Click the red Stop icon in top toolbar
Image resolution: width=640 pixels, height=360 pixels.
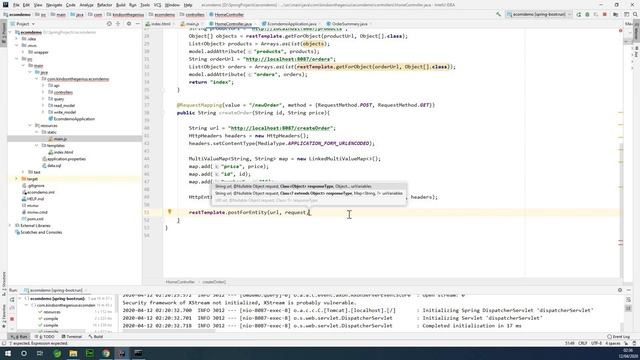(604, 14)
